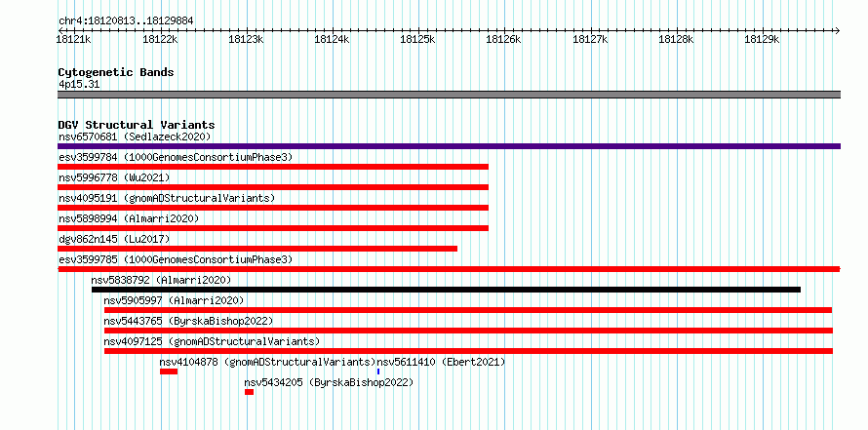This screenshot has height=430, width=868.
Task: Open nsv4097125 (gnomADStructuralVariants) label
Action: point(212,341)
